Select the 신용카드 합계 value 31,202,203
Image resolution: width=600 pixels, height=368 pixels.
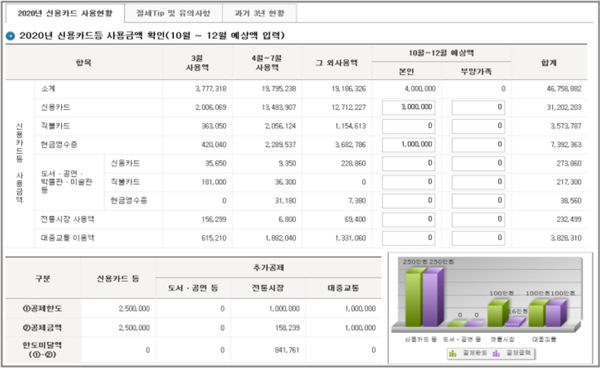click(x=564, y=108)
